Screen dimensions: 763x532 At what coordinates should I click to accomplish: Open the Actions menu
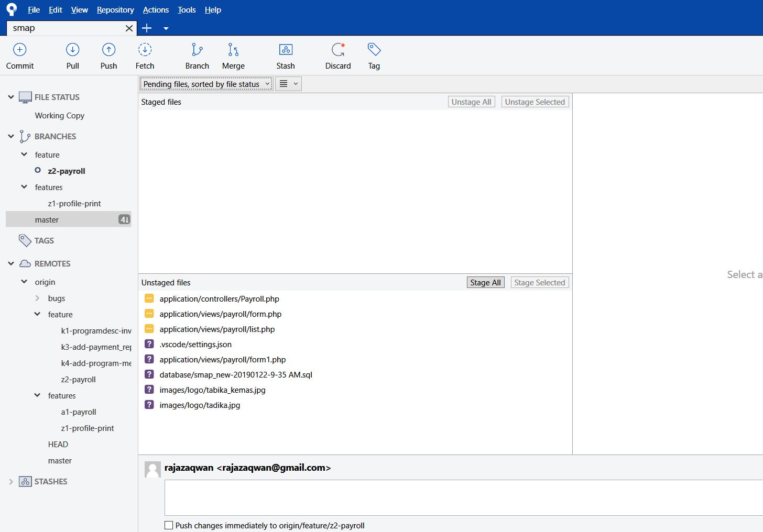pyautogui.click(x=156, y=9)
